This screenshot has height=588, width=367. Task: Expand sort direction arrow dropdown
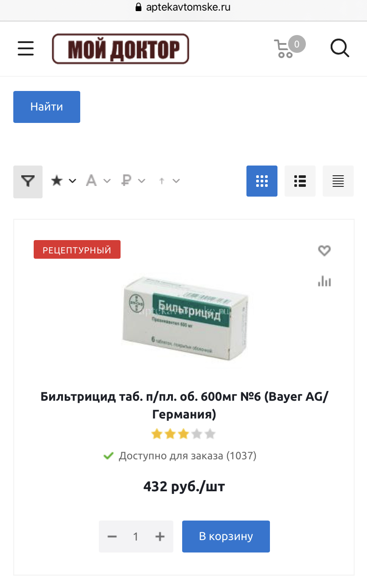169,181
